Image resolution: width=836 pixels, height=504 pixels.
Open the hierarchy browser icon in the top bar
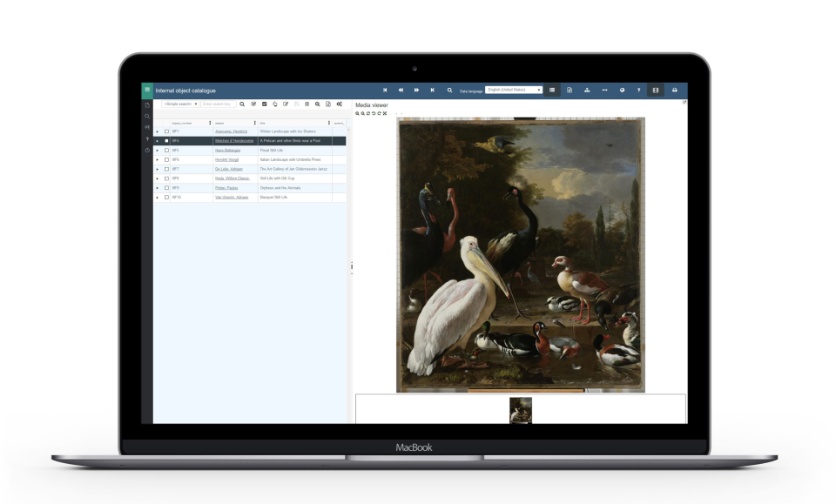(587, 88)
